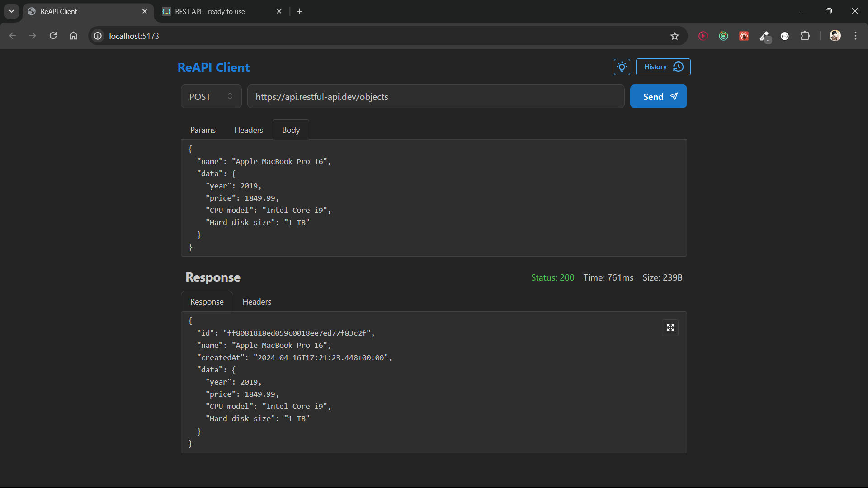Select the Response tab in response section

click(207, 301)
